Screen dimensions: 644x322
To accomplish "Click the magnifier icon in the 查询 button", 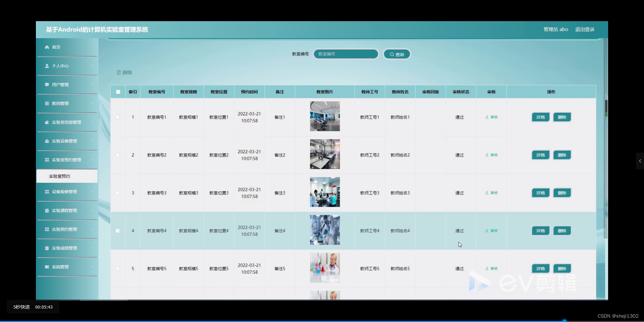I will 392,54.
